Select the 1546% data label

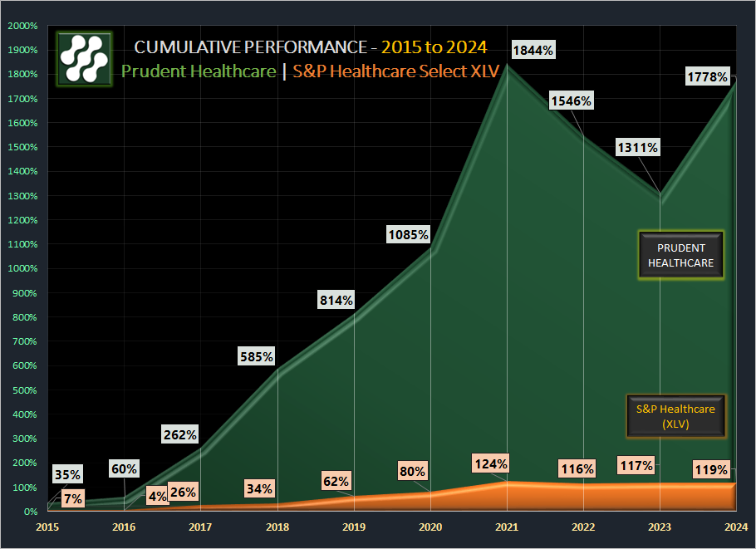coord(572,100)
